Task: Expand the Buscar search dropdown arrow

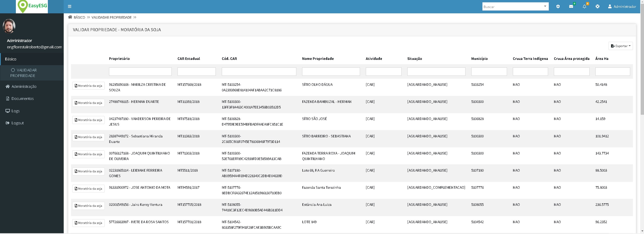Action: point(545,6)
